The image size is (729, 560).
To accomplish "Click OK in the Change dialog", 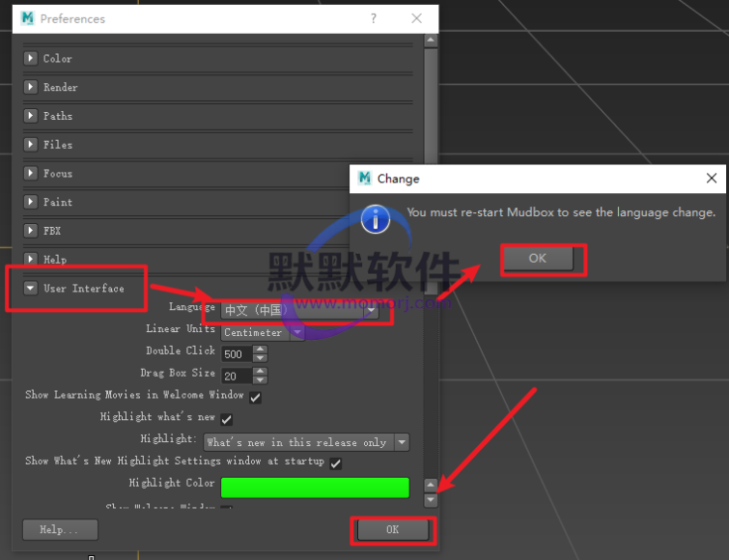I will tap(537, 258).
